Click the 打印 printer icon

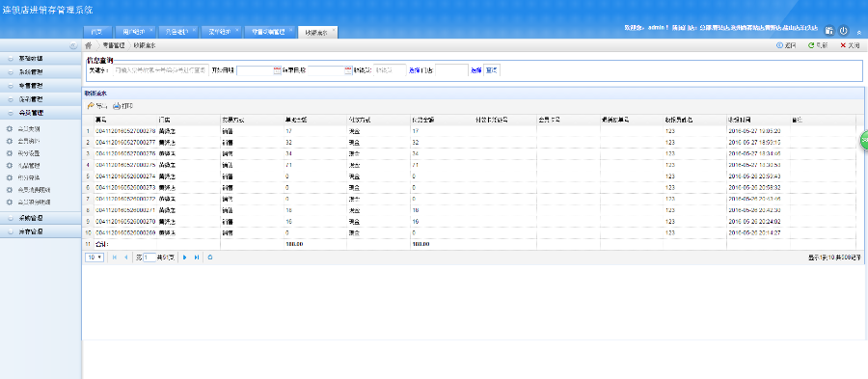pos(117,106)
